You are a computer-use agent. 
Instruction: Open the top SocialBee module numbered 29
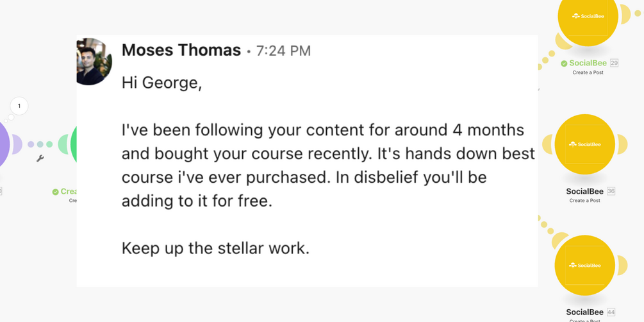coord(588,17)
